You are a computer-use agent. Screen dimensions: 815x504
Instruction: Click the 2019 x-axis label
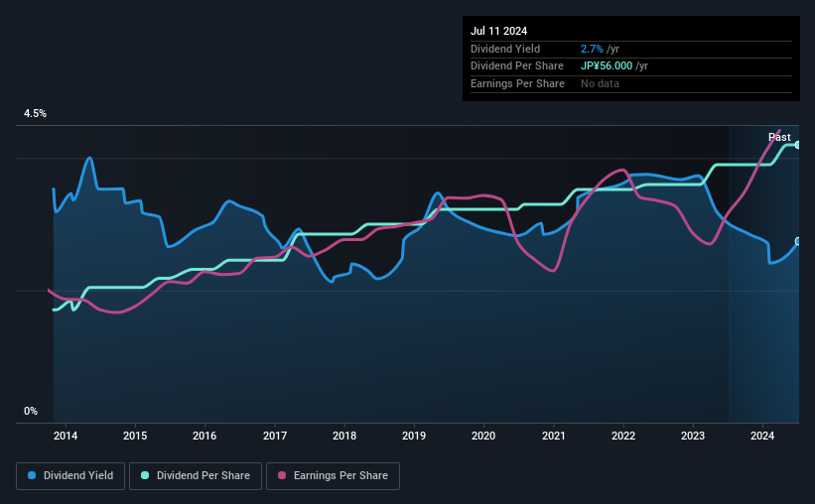(414, 436)
